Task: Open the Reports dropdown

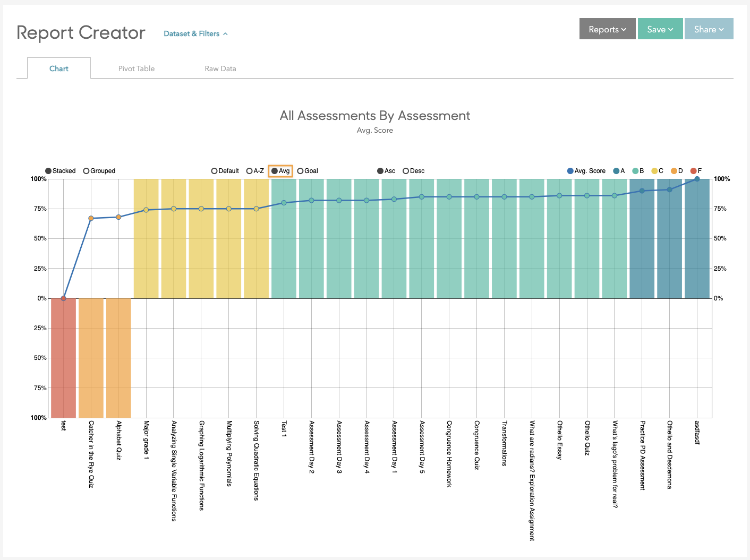Action: 607,29
